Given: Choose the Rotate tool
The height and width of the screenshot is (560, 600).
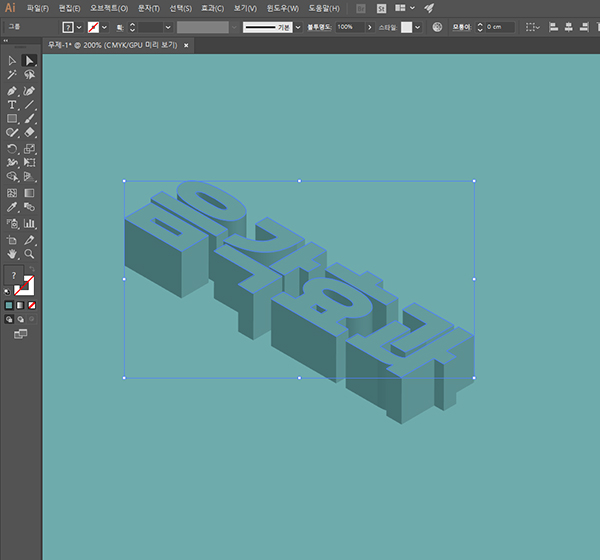Looking at the screenshot, I should pos(12,149).
